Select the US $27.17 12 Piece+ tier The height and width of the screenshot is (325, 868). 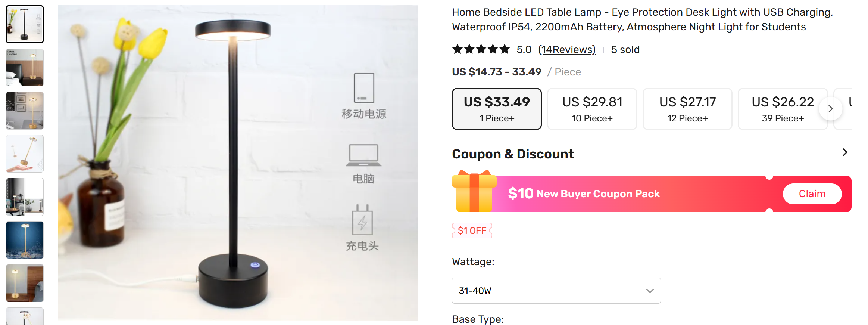point(687,109)
